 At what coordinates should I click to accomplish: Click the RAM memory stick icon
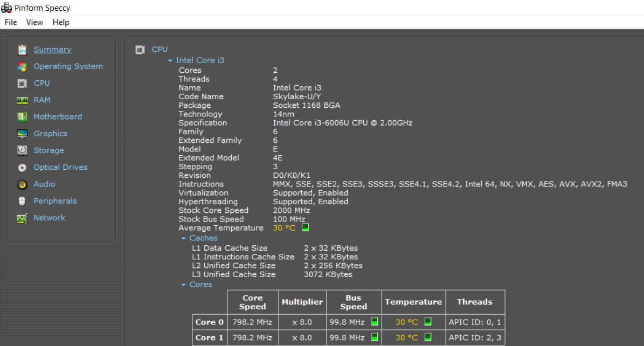tap(22, 100)
